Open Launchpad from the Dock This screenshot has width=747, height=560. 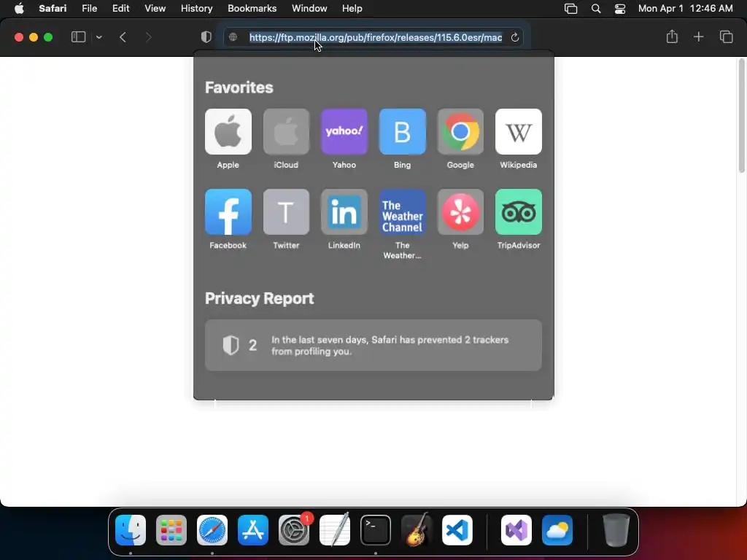(171, 530)
